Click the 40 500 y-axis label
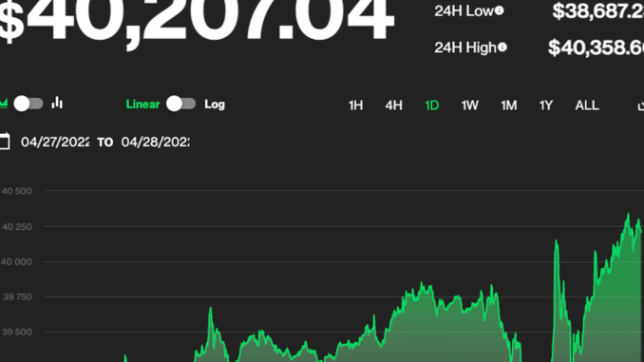Viewport: 644px width, 362px height. point(16,191)
